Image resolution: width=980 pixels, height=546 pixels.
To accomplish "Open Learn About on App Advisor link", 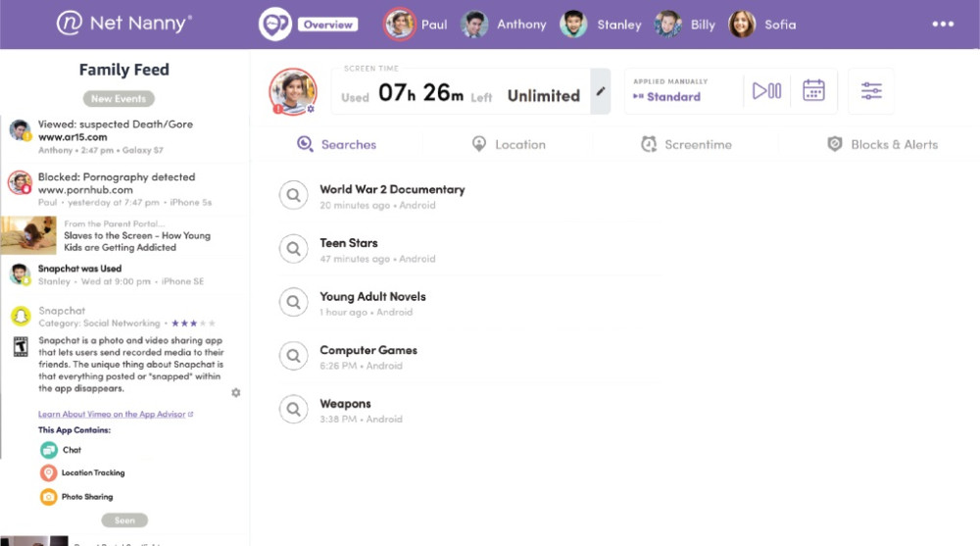I will coord(115,415).
